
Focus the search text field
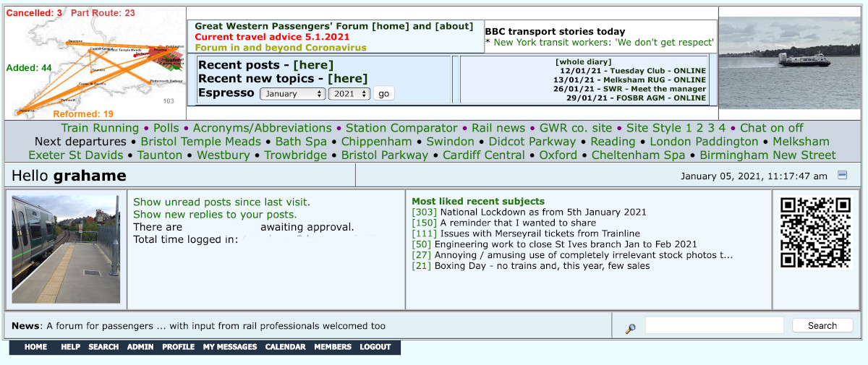point(714,326)
